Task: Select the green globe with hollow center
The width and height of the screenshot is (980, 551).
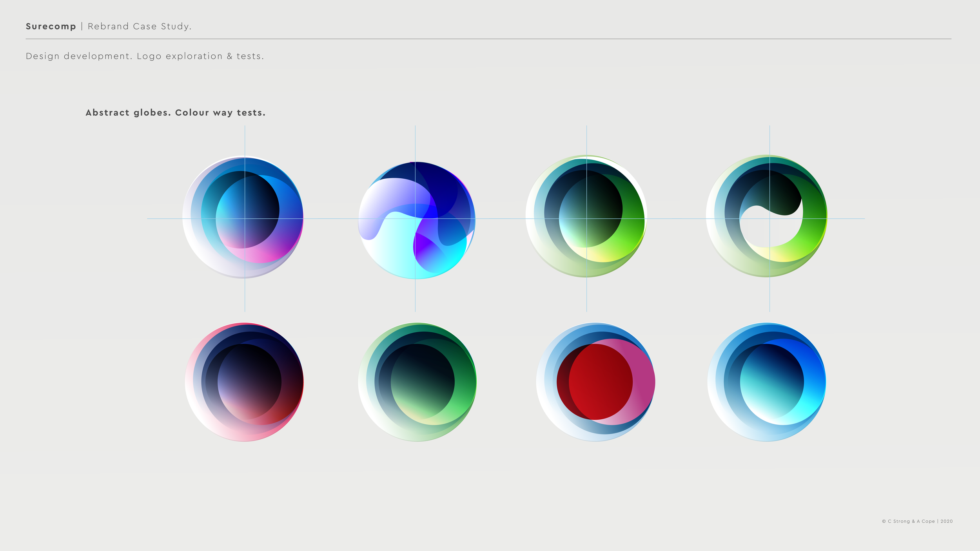Action: point(766,216)
